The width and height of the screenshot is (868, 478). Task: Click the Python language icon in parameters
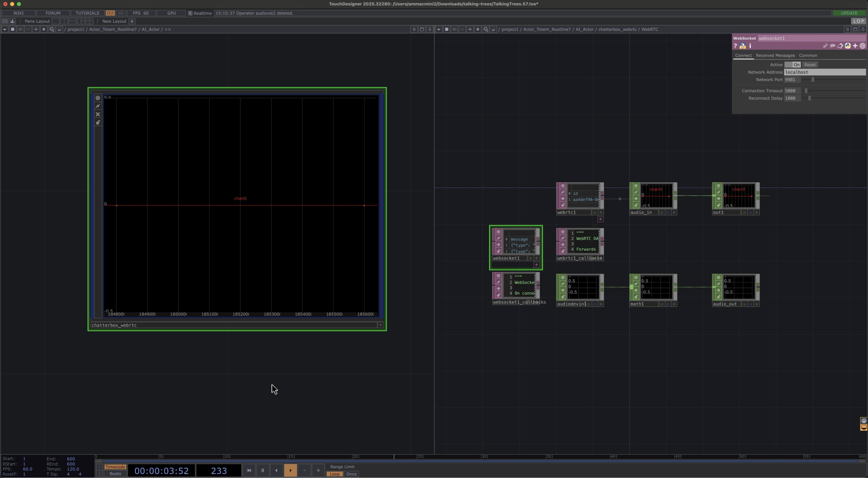pyautogui.click(x=848, y=46)
